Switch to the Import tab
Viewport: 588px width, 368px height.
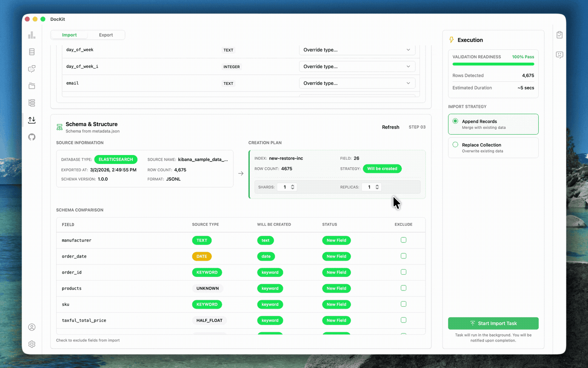[69, 35]
